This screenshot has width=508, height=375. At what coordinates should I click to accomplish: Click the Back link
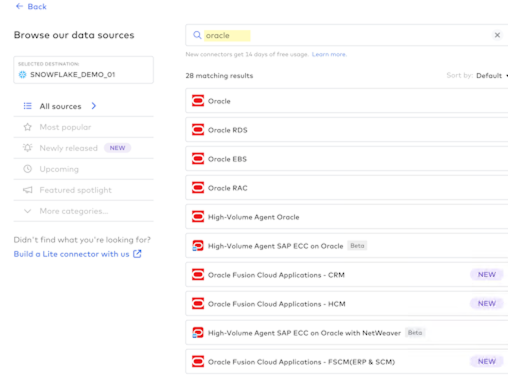pyautogui.click(x=31, y=6)
